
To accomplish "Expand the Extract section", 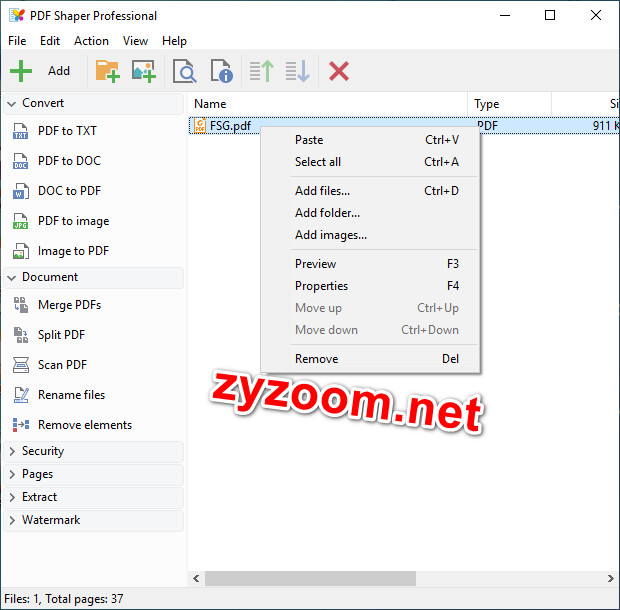I will [12, 497].
